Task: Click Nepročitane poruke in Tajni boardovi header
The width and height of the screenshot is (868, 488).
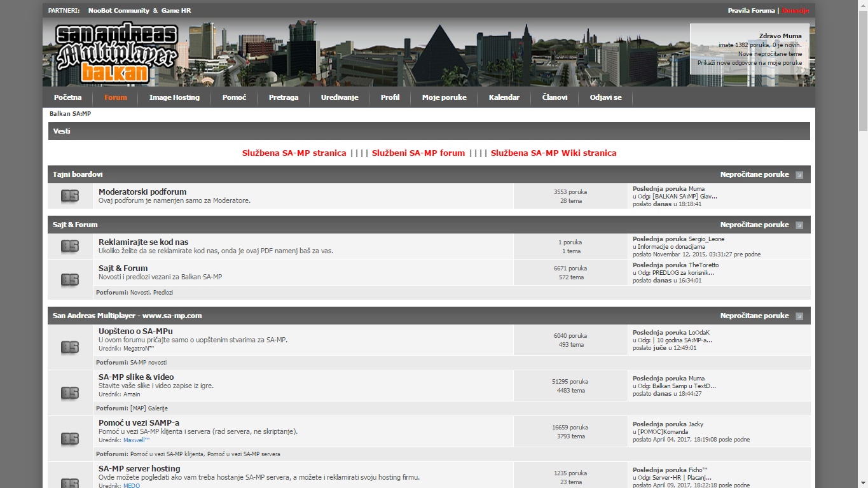Action: point(754,175)
